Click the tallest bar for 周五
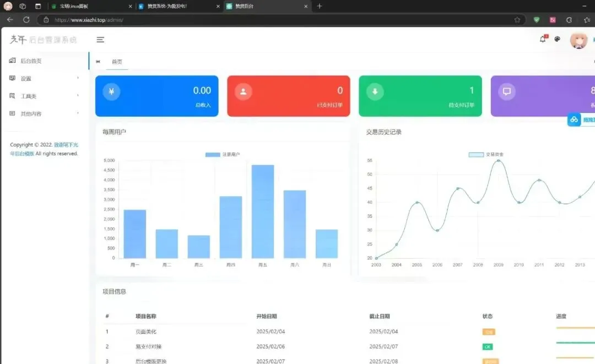The height and width of the screenshot is (364, 595). pos(263,211)
